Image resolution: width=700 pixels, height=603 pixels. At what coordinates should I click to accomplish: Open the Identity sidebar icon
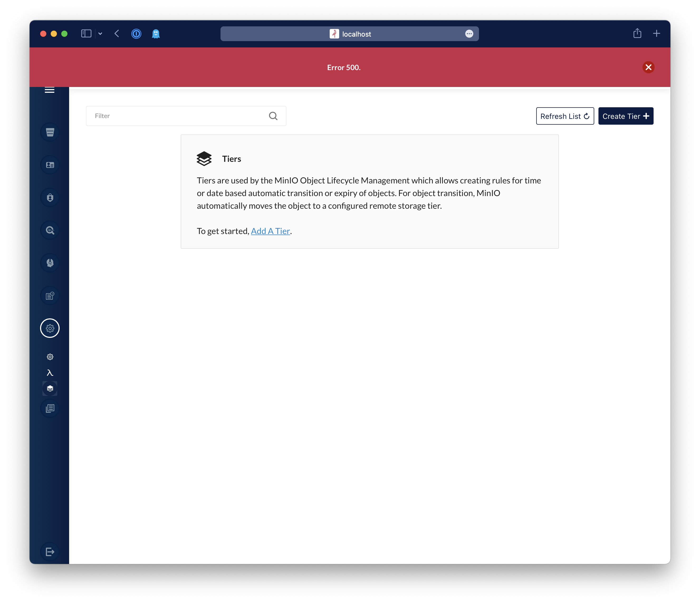[x=50, y=165]
